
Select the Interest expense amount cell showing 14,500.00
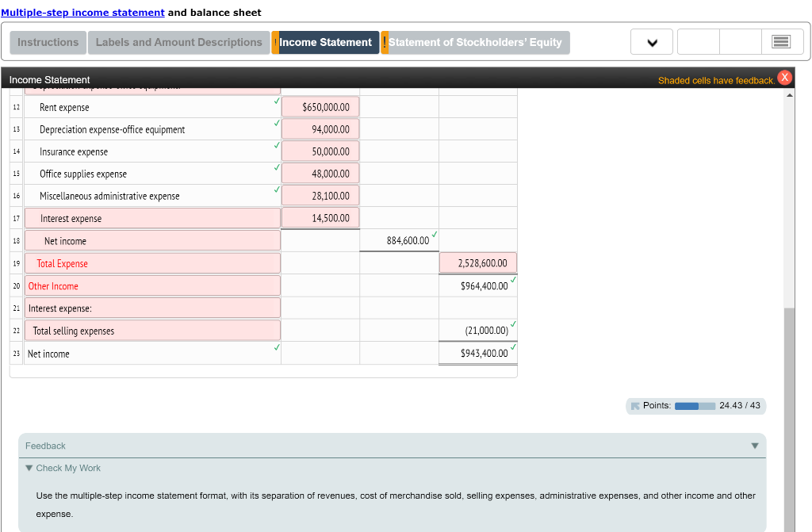click(320, 217)
